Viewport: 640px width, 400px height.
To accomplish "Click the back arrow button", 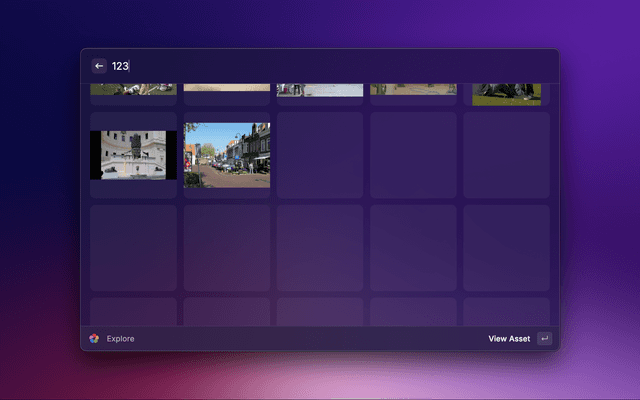I will [99, 66].
